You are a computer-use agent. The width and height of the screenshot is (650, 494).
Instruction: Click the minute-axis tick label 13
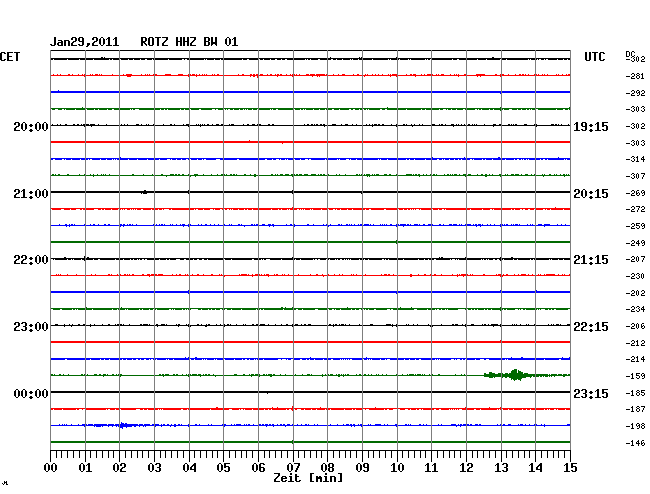click(501, 468)
